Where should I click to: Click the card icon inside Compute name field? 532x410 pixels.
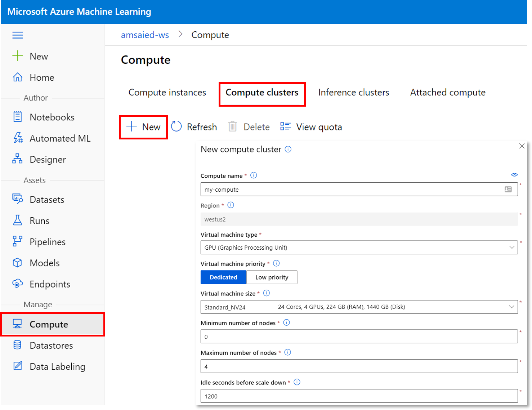click(508, 190)
